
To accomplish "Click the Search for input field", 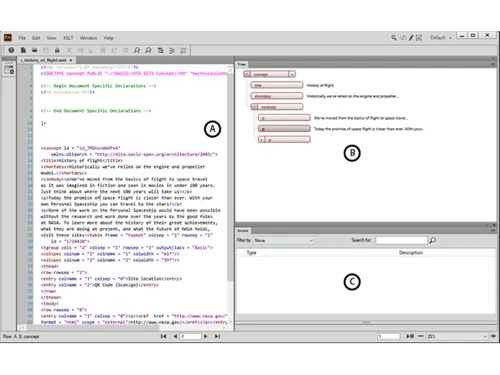I will point(401,240).
